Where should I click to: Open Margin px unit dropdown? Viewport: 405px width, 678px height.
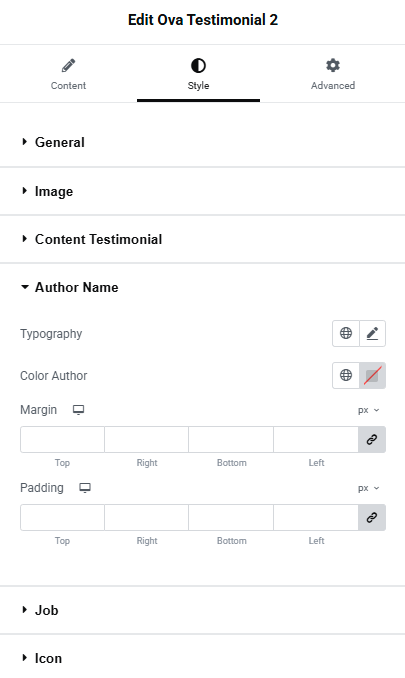point(368,410)
